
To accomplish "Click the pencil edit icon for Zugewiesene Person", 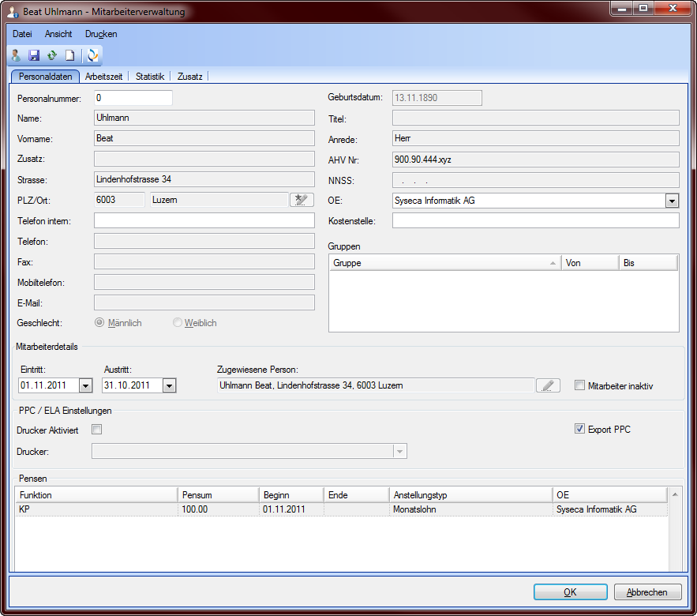I will [x=548, y=385].
